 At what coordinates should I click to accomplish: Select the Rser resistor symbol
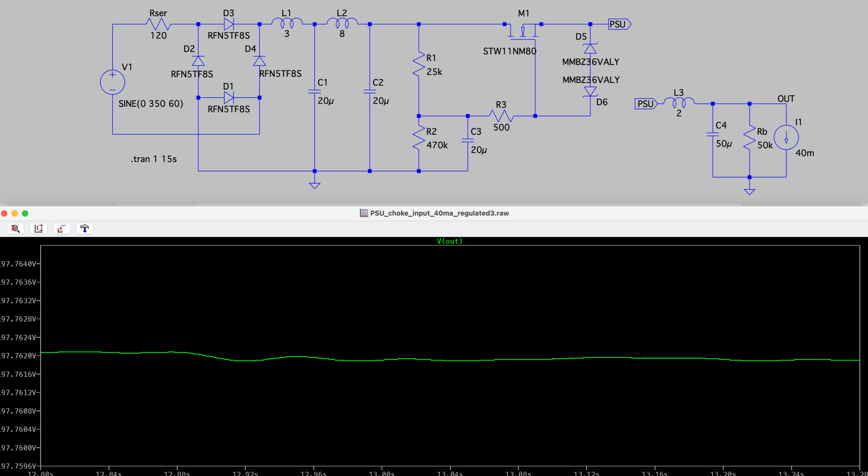[159, 24]
